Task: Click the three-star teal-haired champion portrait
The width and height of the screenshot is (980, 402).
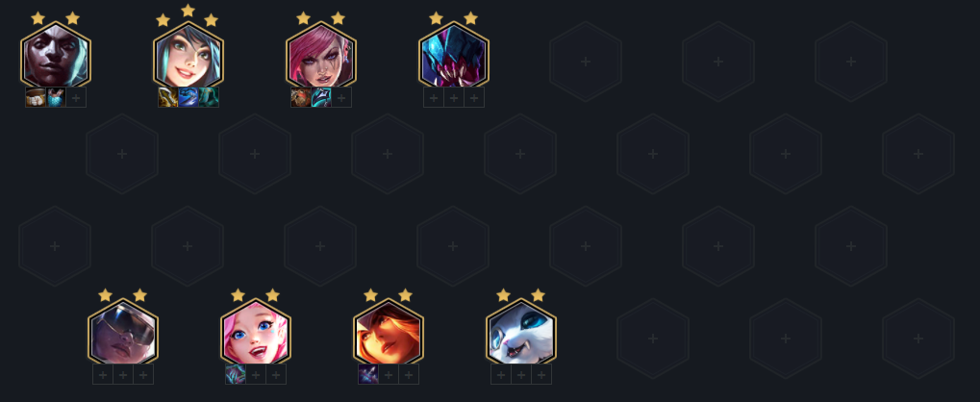Action: (x=188, y=55)
